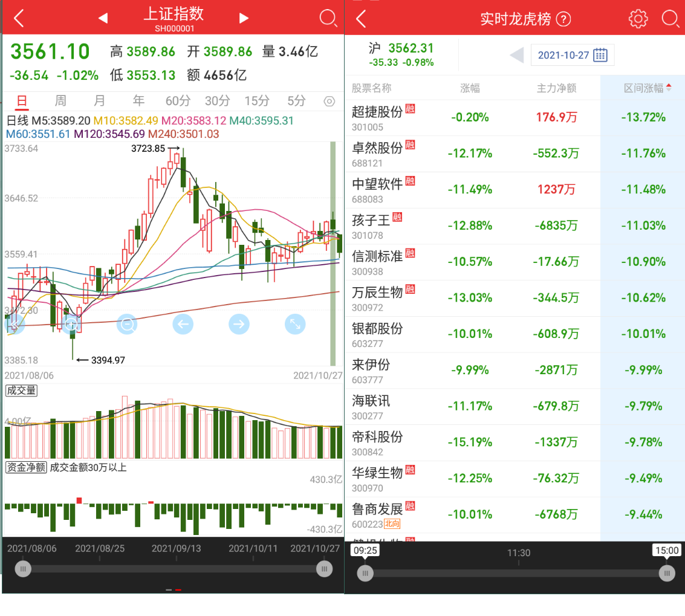Screen dimensions: 685x616
Task: Open the 卓然股份 688121 row
Action: tap(515, 154)
